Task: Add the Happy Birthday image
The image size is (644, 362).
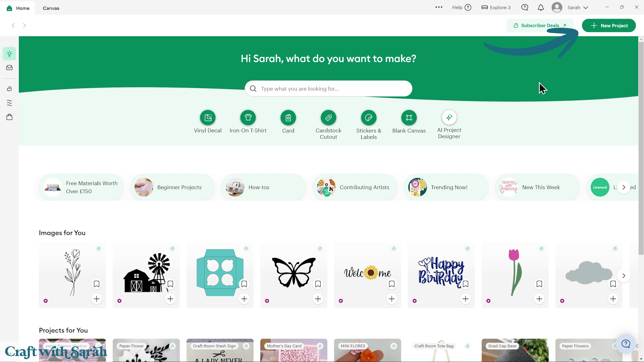Action: (466, 299)
